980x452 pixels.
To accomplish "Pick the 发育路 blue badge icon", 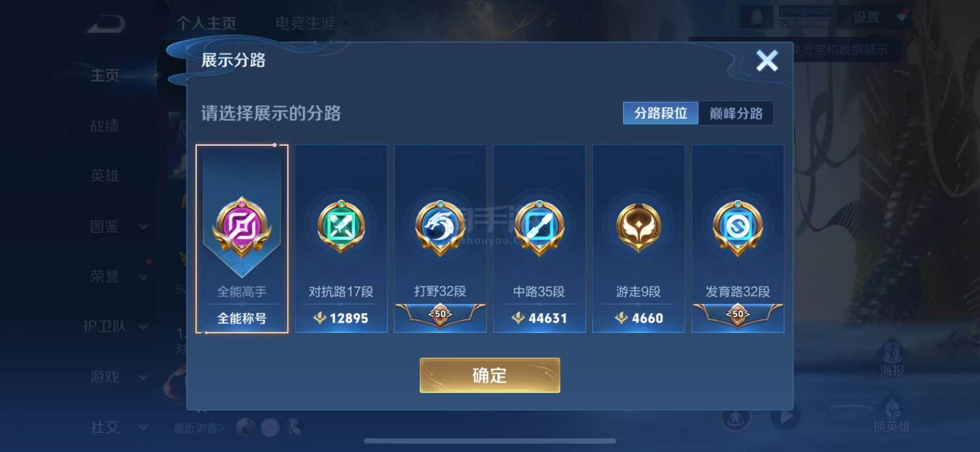I will [738, 227].
